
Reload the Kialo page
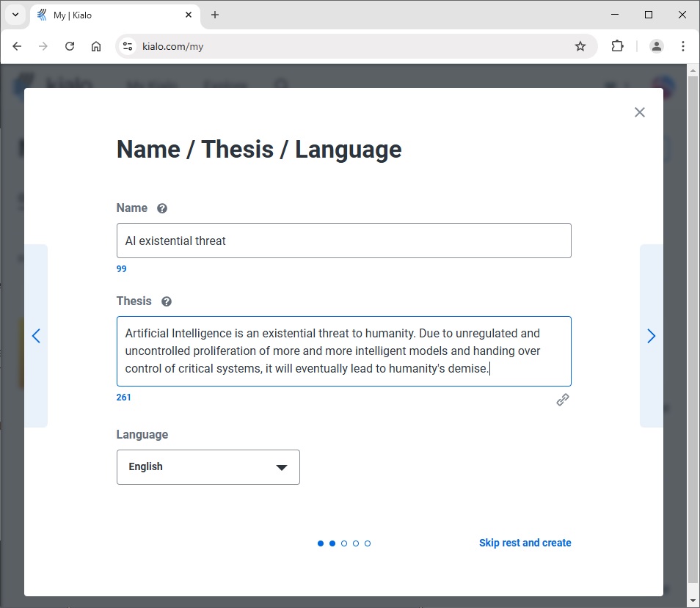tap(70, 46)
